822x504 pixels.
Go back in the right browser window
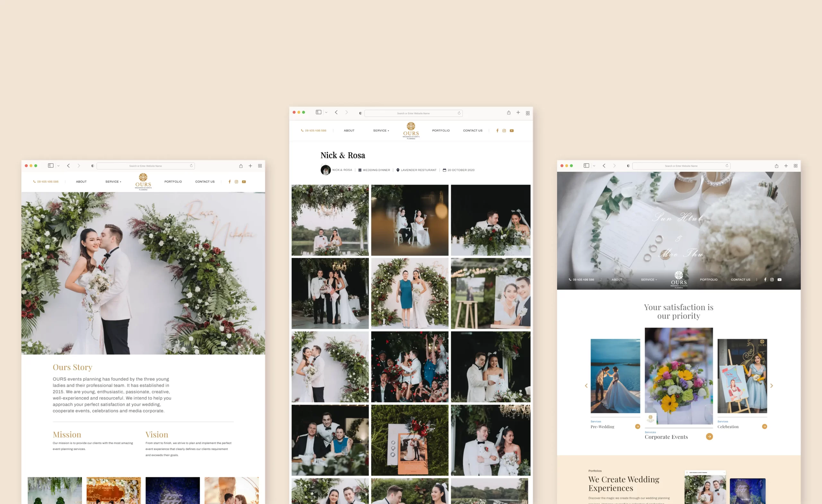pos(604,166)
